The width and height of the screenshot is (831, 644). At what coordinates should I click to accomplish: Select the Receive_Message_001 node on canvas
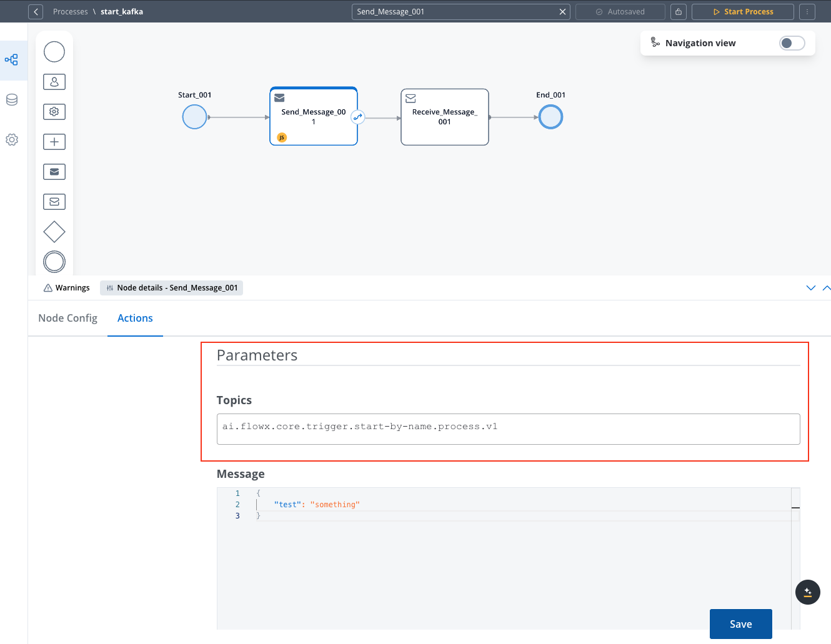(x=445, y=117)
